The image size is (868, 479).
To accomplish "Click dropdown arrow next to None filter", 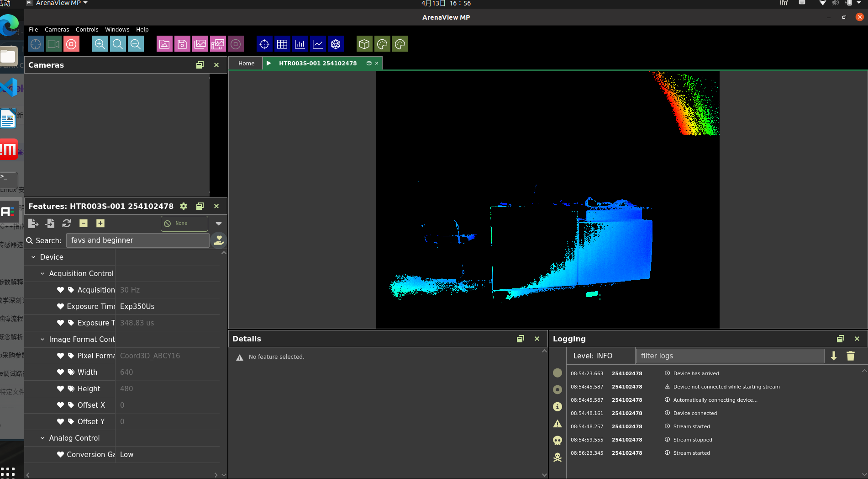I will pyautogui.click(x=219, y=224).
